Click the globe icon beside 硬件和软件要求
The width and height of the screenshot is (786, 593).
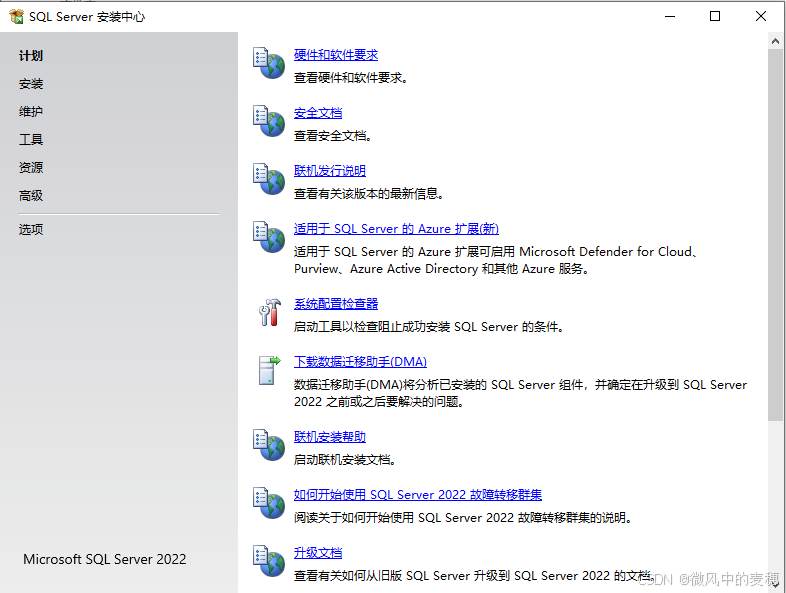click(269, 63)
